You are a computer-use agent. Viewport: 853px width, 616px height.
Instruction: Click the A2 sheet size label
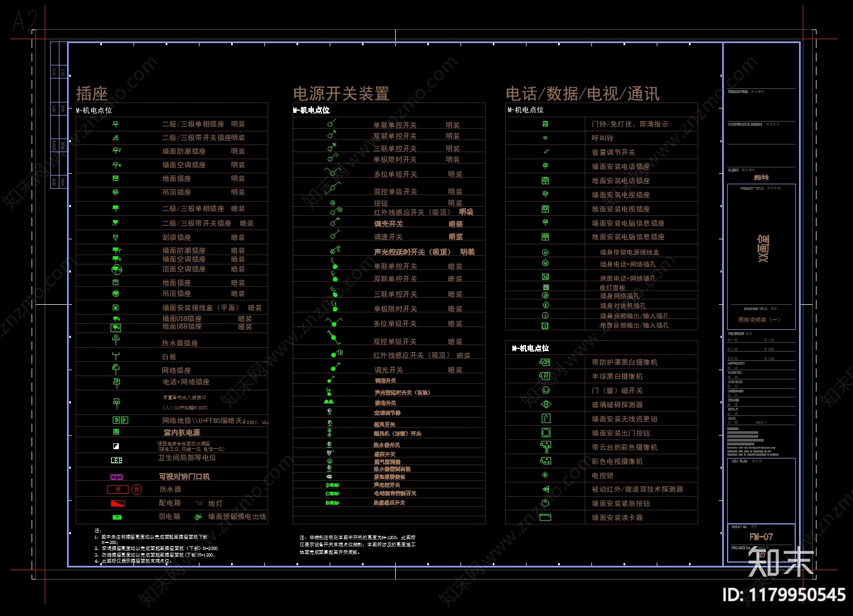pos(25,22)
